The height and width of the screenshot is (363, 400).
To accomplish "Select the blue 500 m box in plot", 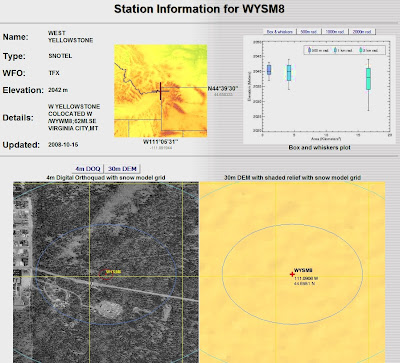I will tap(269, 70).
